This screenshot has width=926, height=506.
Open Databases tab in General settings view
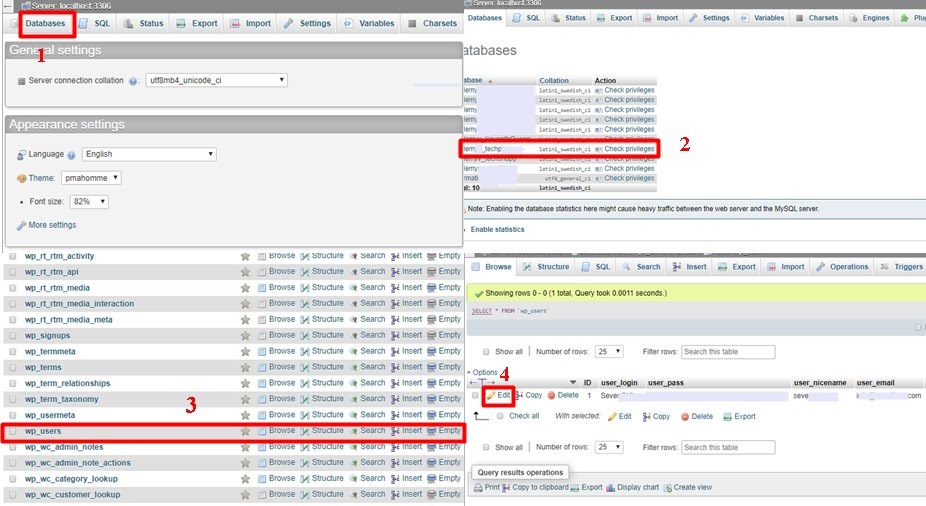[45, 24]
